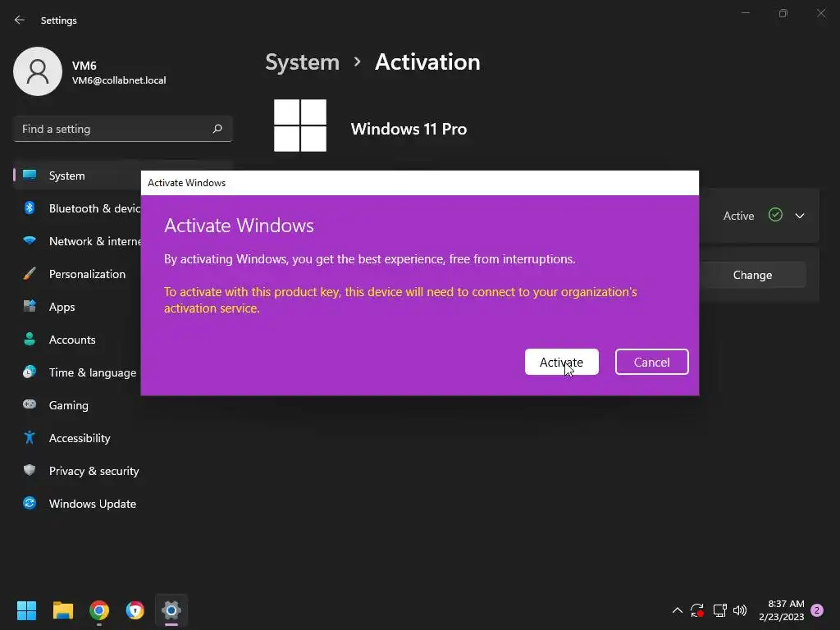Click the Privacy shield icon
Image resolution: width=840 pixels, height=630 pixels.
(x=30, y=470)
